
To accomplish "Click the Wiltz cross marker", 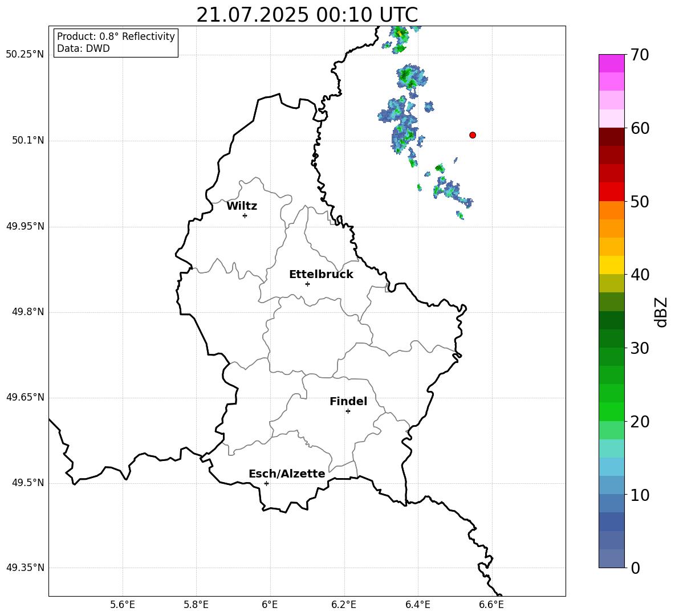I will [x=245, y=215].
